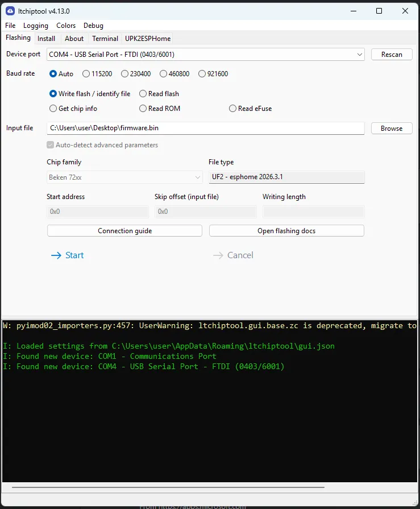The image size is (420, 509).
Task: Click the UserWarning deprecated log line
Action: [210, 326]
